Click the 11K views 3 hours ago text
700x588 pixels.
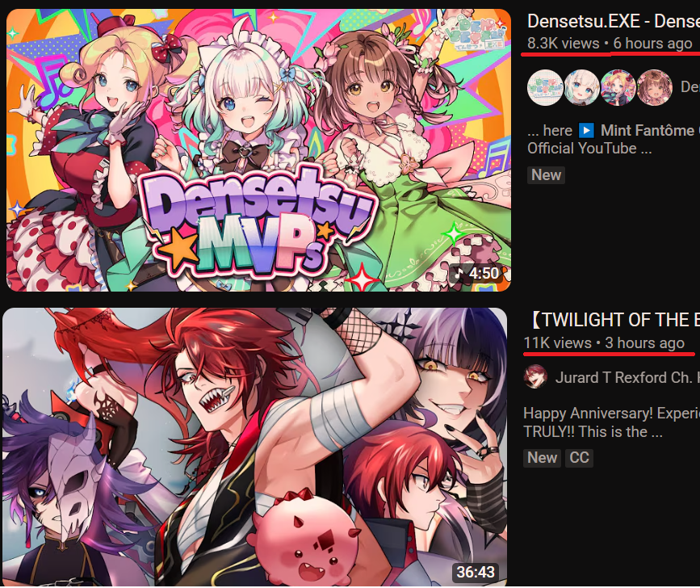point(604,343)
